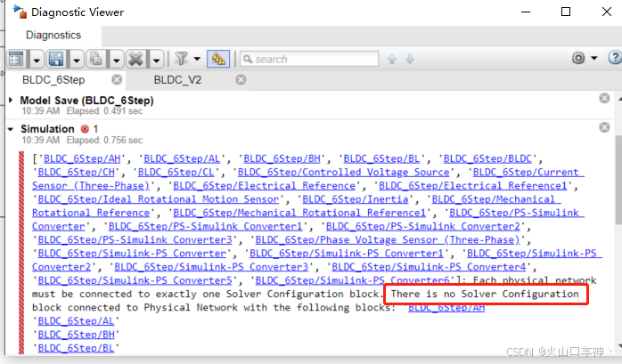Open the PS-Simulink Converter1 link
This screenshot has height=364, width=622.
(x=206, y=226)
